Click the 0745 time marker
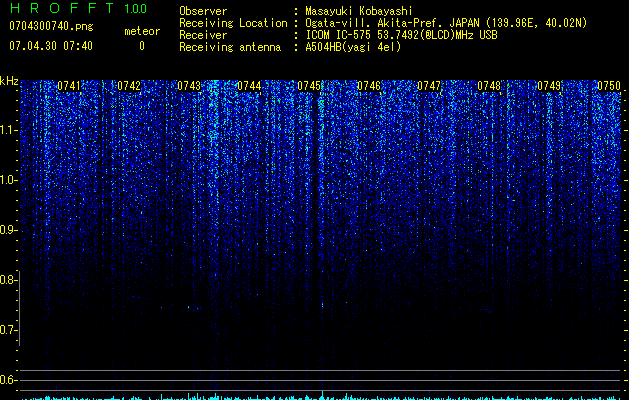Screen dimensions: 629x400 tap(309, 86)
